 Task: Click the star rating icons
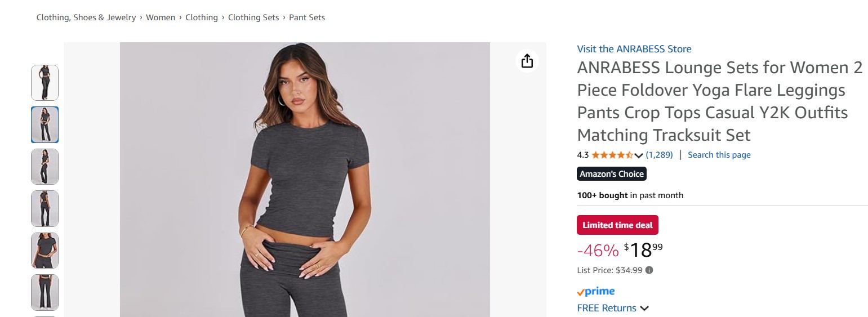[612, 155]
